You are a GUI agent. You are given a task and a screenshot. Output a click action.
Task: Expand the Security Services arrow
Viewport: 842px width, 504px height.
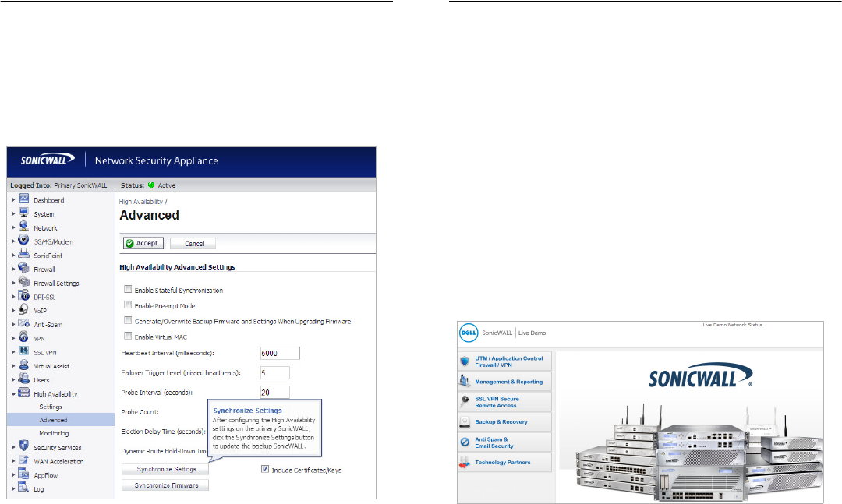[x=13, y=447]
